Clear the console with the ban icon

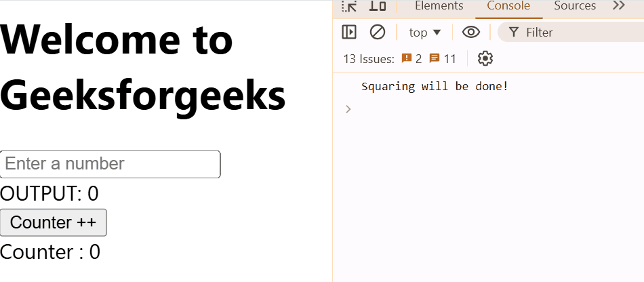[x=377, y=32]
